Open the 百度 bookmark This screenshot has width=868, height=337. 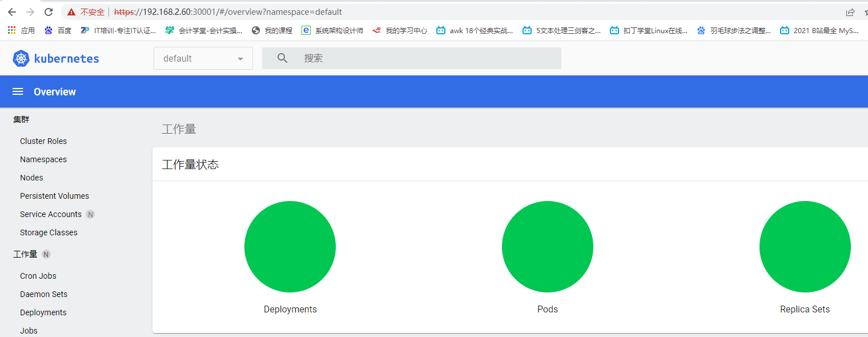(58, 31)
